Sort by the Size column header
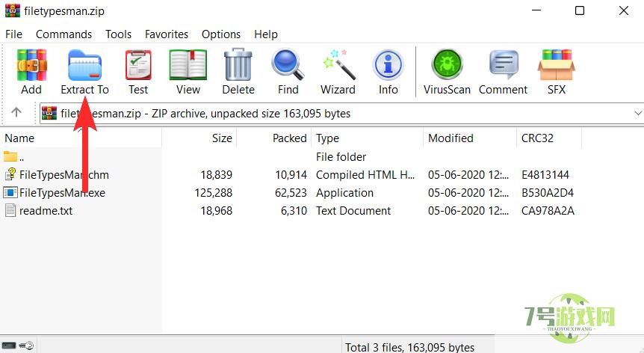This screenshot has width=644, height=353. point(199,138)
